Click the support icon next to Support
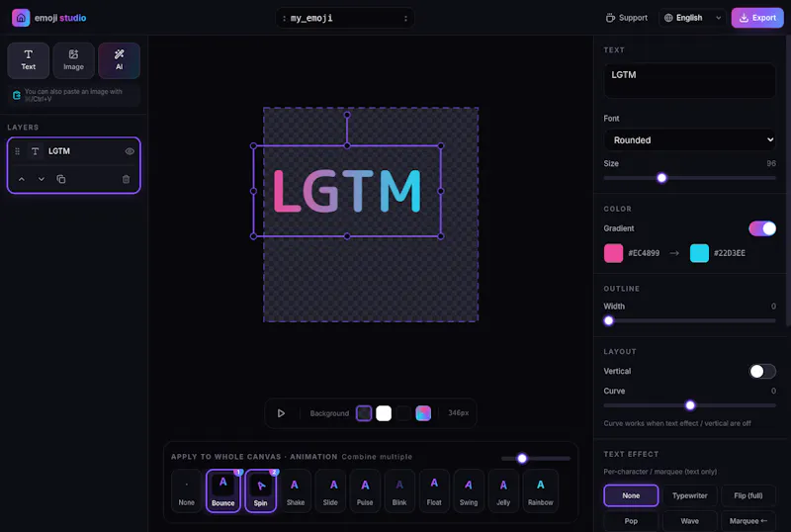 click(610, 18)
